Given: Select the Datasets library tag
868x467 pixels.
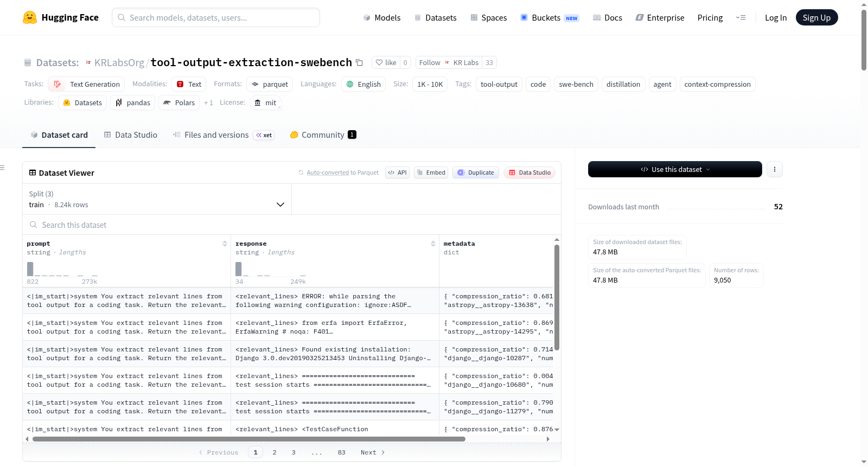Looking at the screenshot, I should (82, 103).
